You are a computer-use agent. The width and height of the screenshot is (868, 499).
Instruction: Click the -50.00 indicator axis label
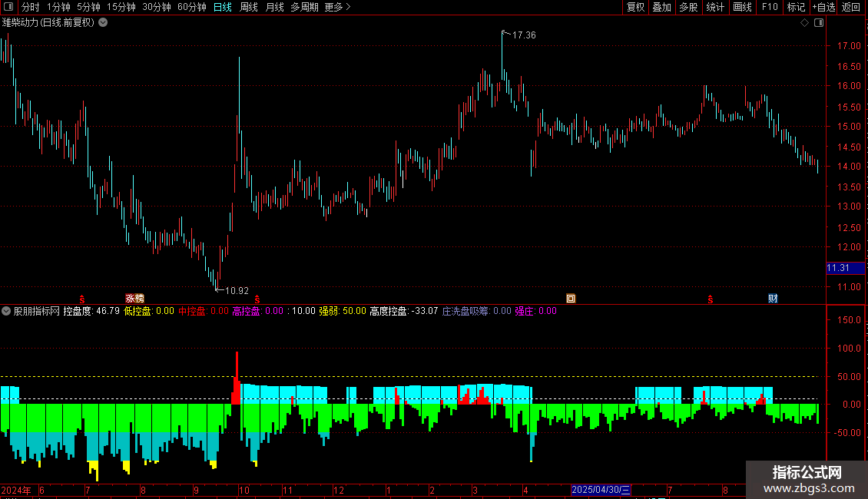click(x=847, y=433)
